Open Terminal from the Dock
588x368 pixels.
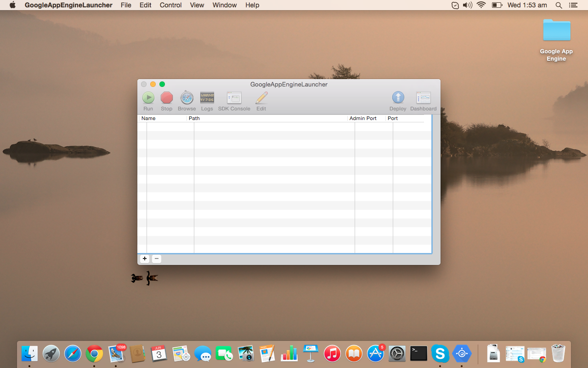pos(418,354)
